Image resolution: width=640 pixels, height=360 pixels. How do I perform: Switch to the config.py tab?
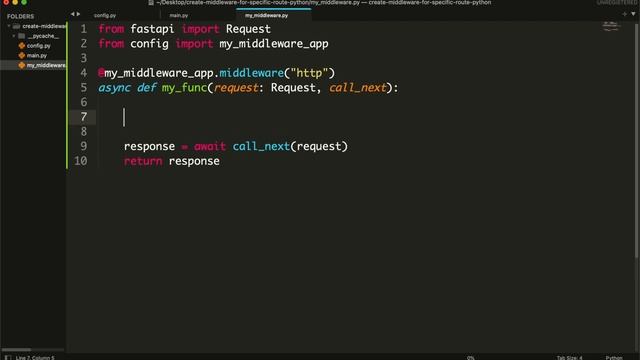105,16
